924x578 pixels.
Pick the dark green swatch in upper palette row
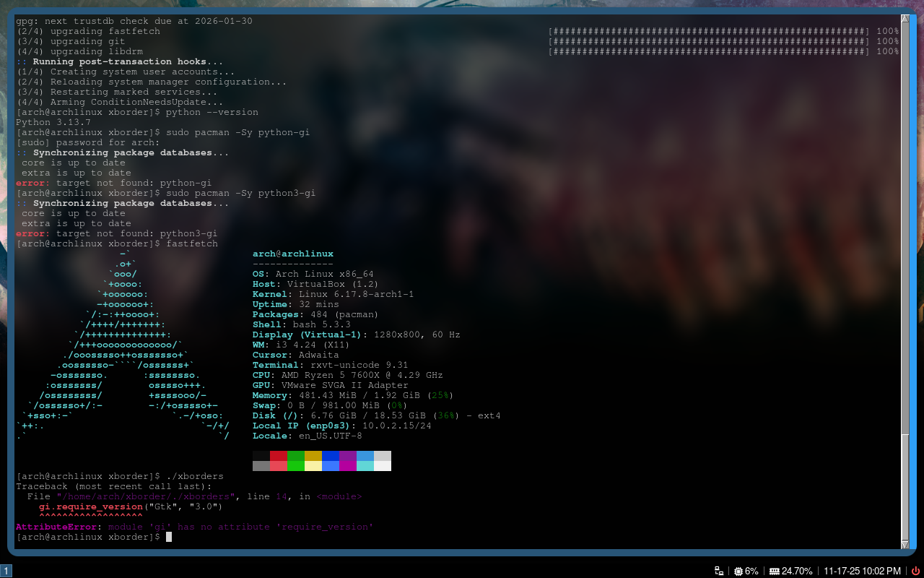coord(296,456)
